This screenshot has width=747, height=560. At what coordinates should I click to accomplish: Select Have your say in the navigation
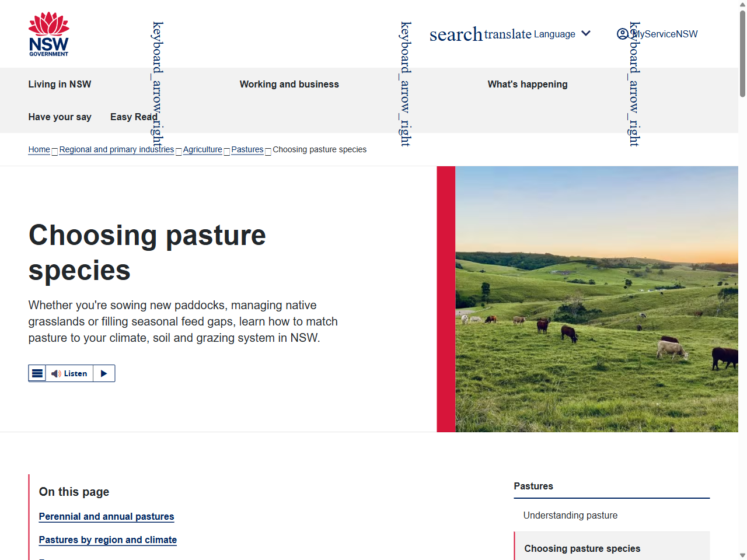[x=60, y=117]
